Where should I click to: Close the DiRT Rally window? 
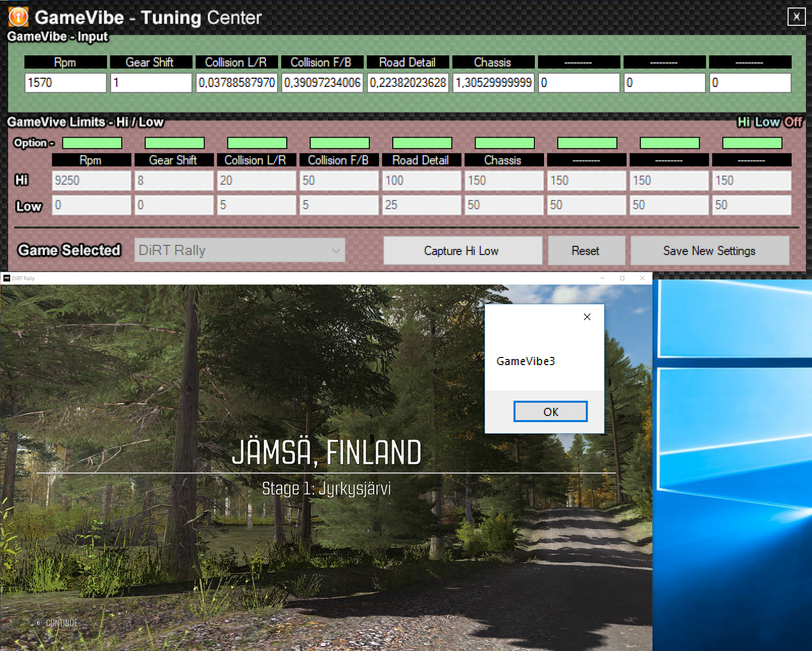click(x=642, y=278)
